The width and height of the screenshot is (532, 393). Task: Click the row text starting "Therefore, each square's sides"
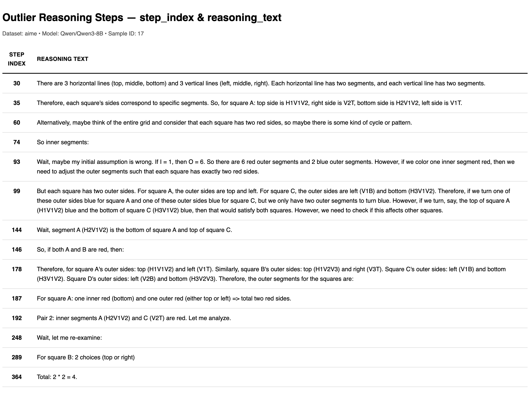coord(249,103)
